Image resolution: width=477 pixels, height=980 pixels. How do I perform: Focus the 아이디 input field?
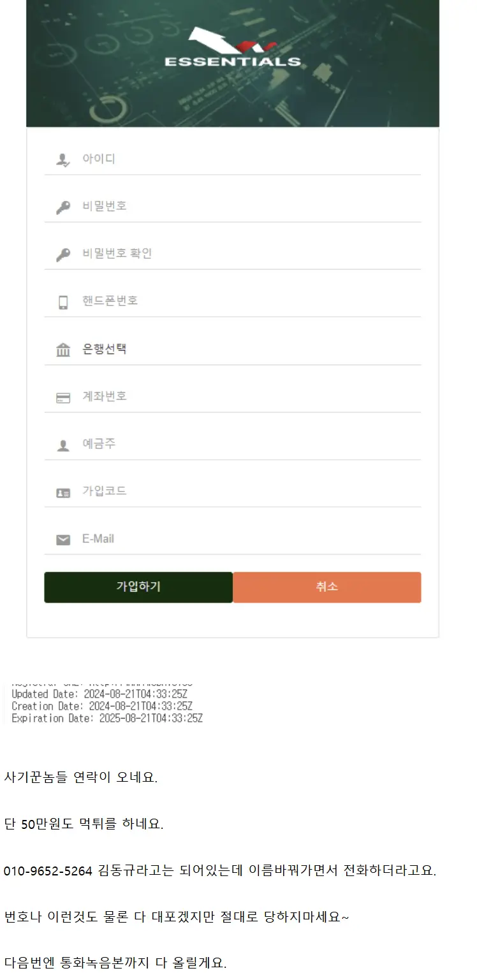pos(249,159)
